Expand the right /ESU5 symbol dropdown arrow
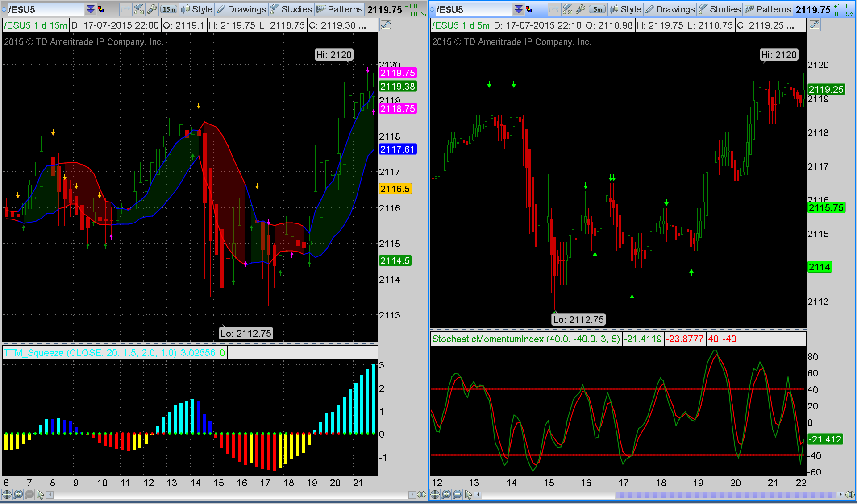Viewport: 857px width, 504px height. 519,9
